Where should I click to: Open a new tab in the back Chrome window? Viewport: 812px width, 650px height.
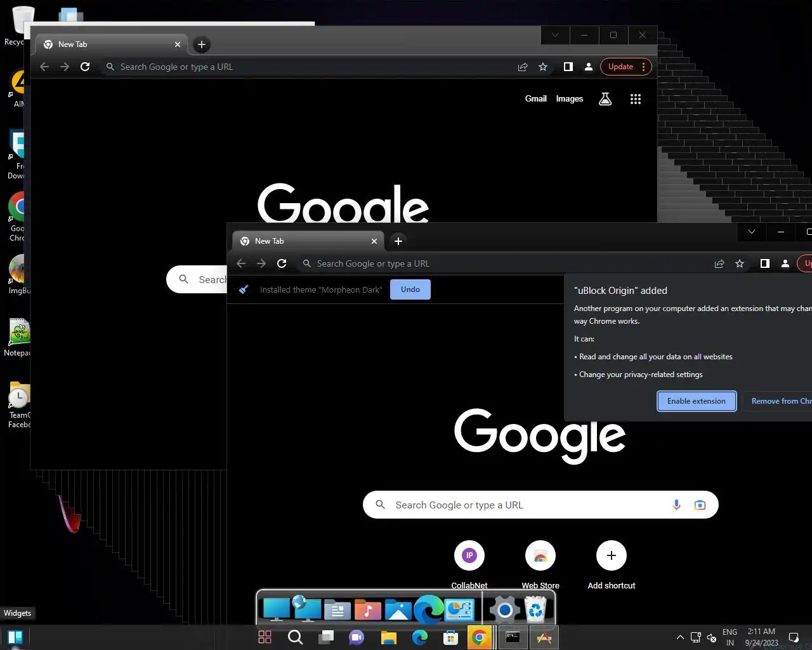(x=202, y=44)
